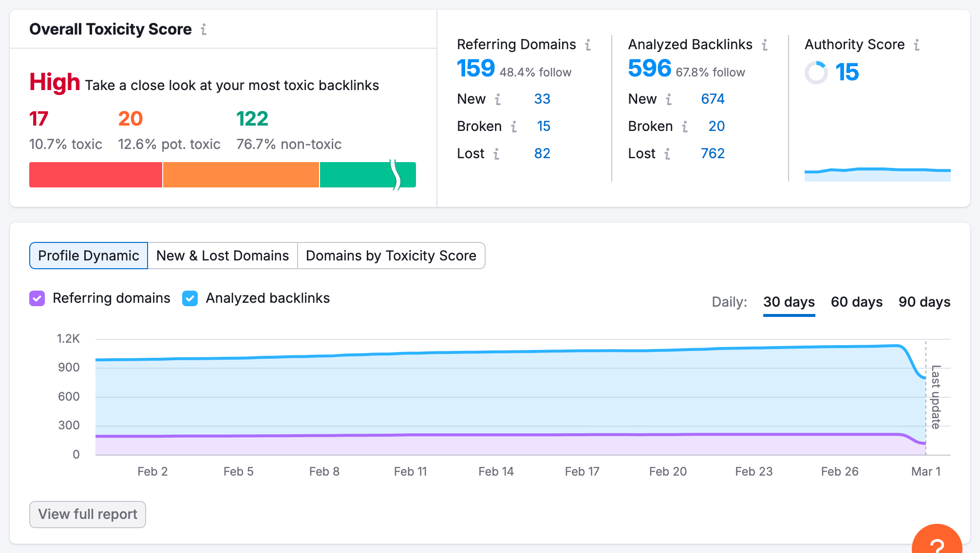Click the 1.2K y-axis label

click(68, 339)
